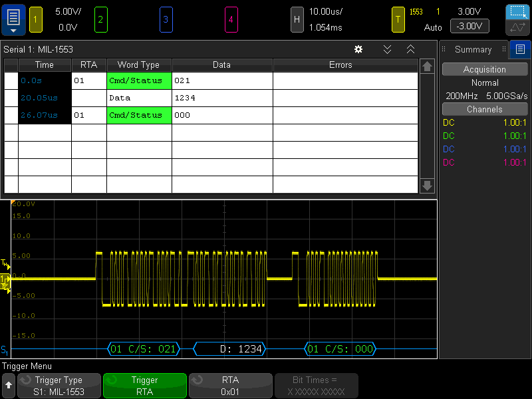Click the left grip handle by Summary
Screen dimensions: 532x399
pos(444,49)
